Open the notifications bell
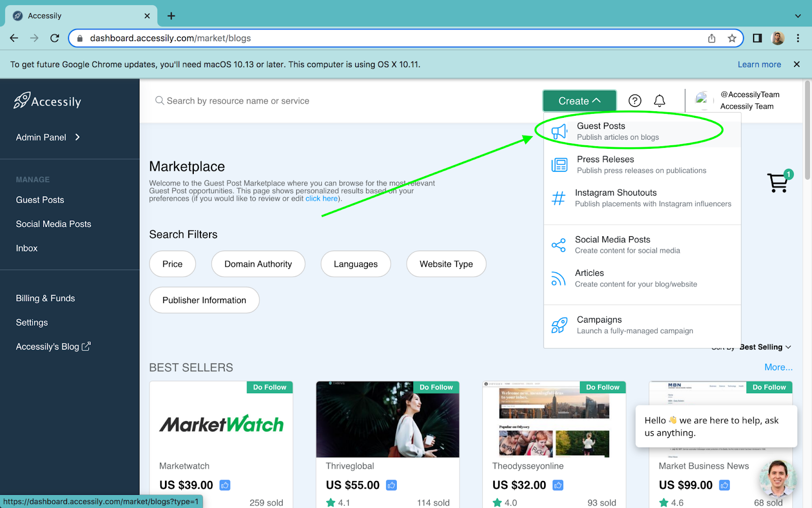The width and height of the screenshot is (812, 508). point(659,101)
